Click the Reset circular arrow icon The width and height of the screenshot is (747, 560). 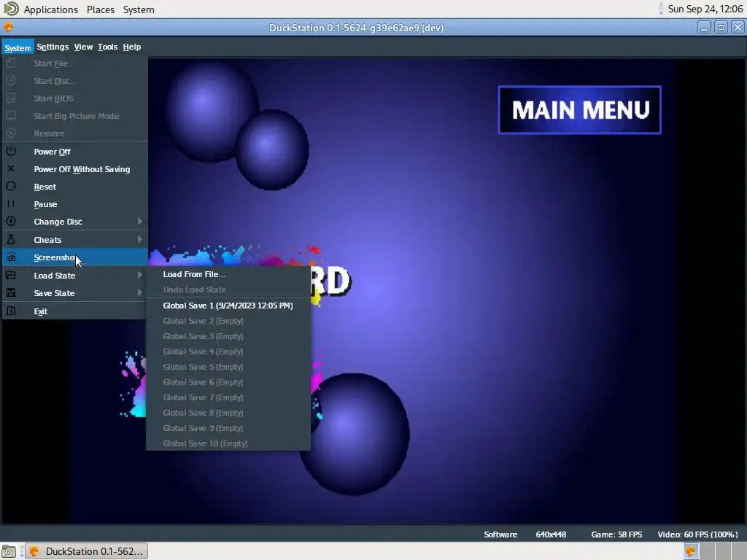click(11, 186)
